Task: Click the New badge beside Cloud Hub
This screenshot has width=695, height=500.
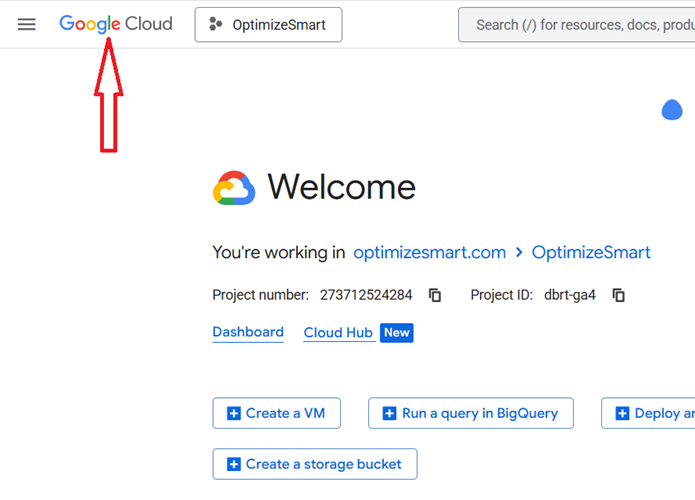Action: tap(397, 332)
